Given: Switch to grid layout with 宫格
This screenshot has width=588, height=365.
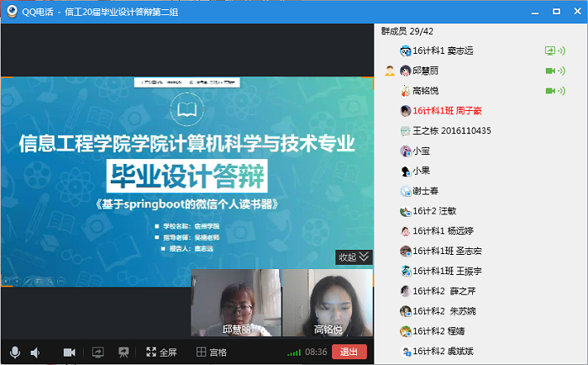Looking at the screenshot, I should [212, 352].
